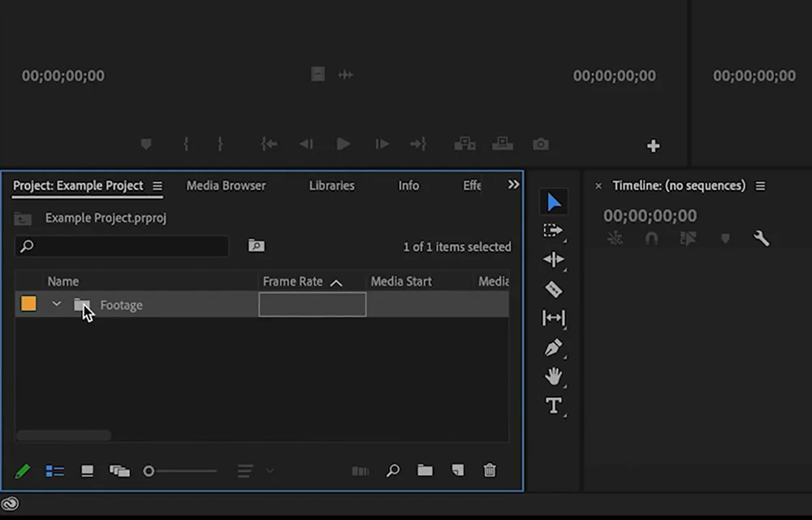Select the Hand tool
Image resolution: width=812 pixels, height=520 pixels.
[554, 376]
